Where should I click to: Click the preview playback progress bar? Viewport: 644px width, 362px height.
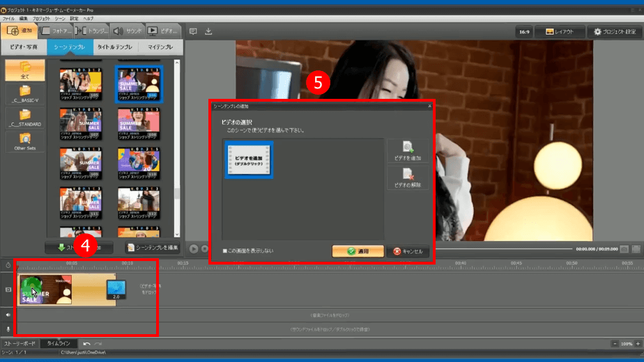pyautogui.click(x=502, y=249)
